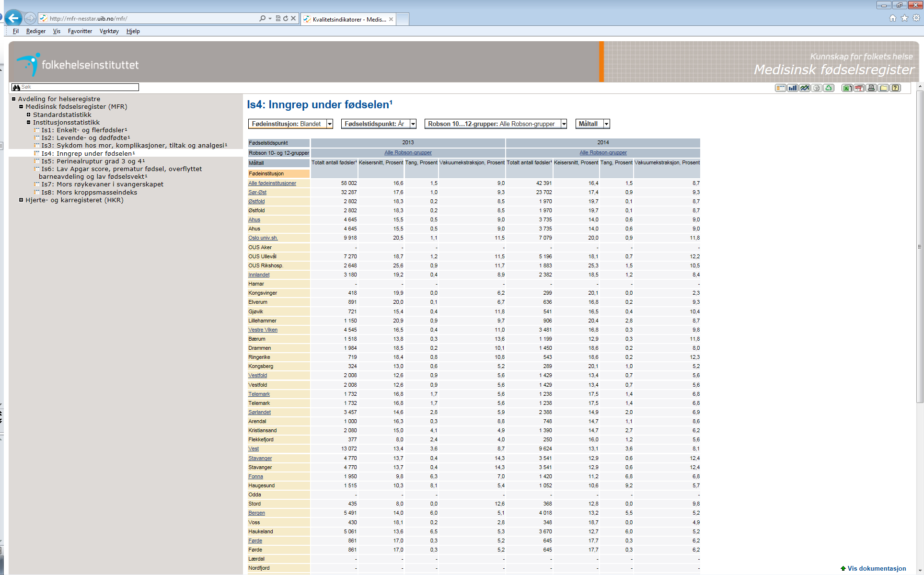Collapse Avdeling for helseregistre node
924x575 pixels.
pos(14,99)
